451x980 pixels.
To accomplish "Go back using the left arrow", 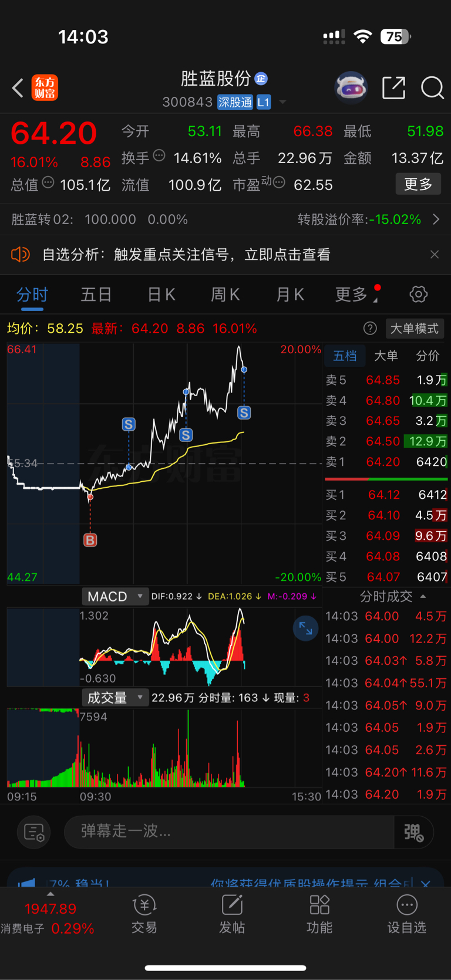I will coord(18,88).
